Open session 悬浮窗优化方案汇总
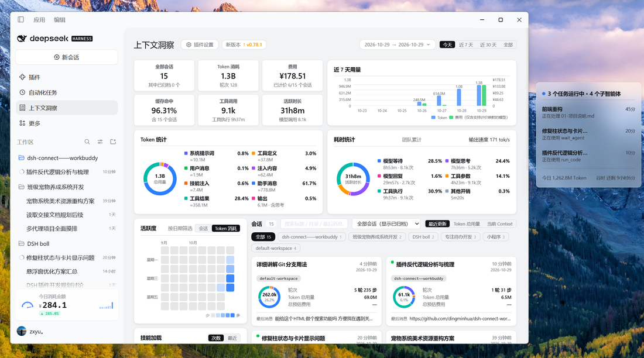Screen dimensions: 644x358 pyautogui.click(x=67, y=271)
